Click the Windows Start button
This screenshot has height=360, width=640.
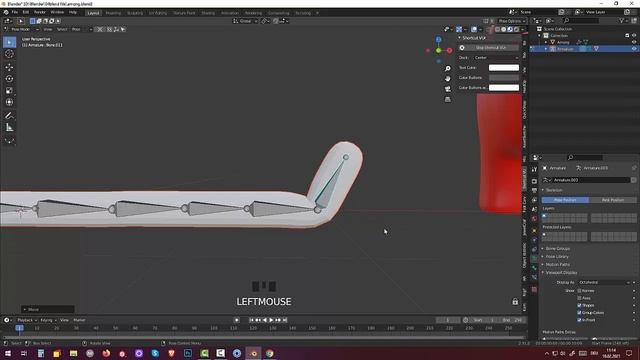click(8, 353)
